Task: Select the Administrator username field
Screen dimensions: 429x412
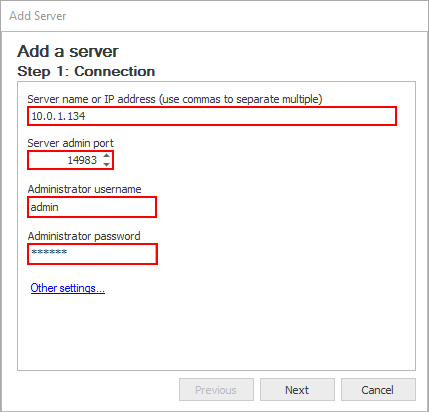Action: pos(92,207)
